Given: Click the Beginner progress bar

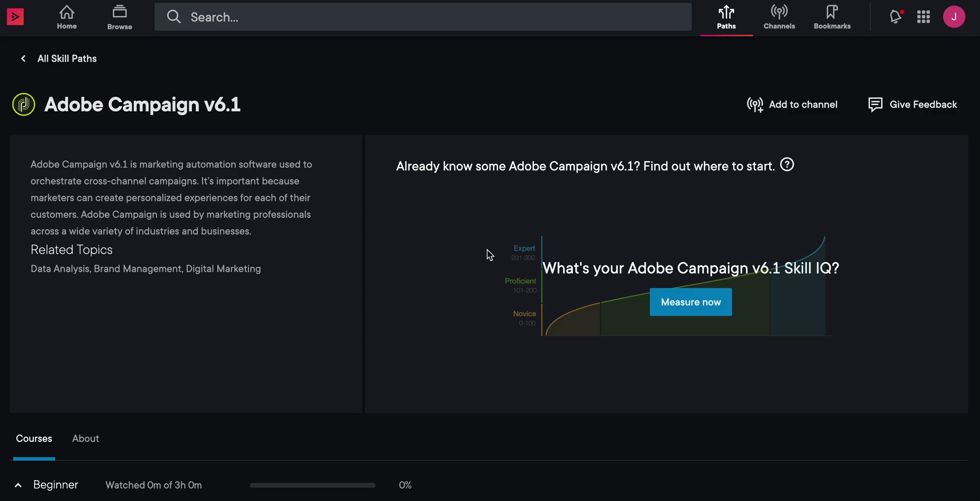Looking at the screenshot, I should 312,485.
